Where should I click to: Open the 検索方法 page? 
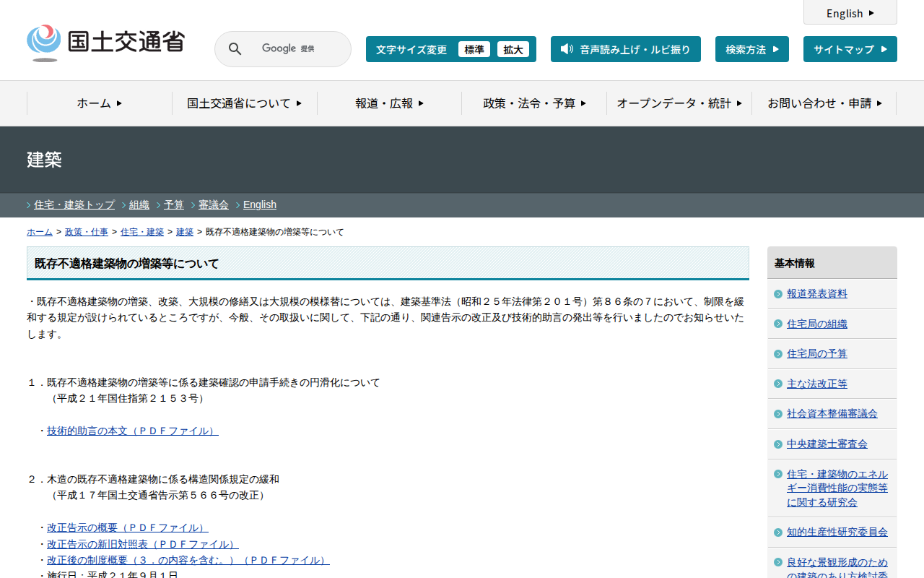[752, 49]
